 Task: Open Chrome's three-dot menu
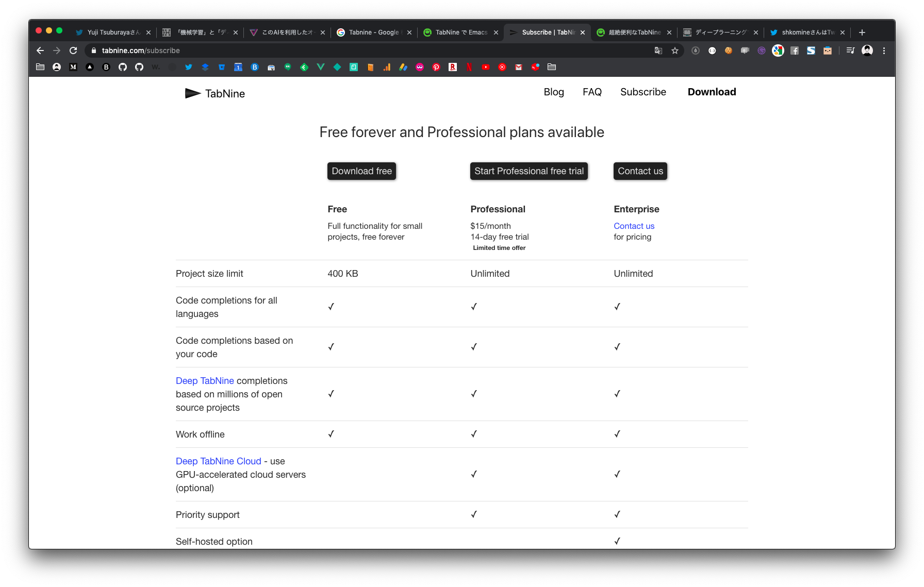click(884, 51)
